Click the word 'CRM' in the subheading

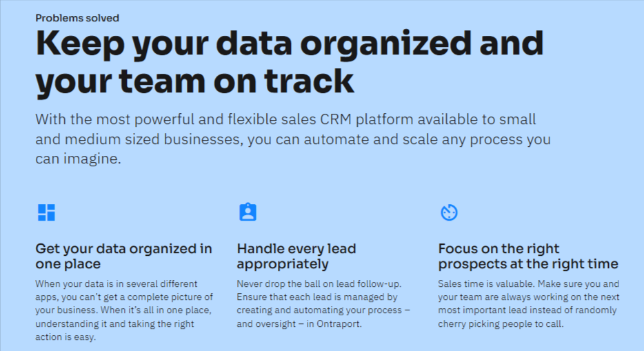point(336,119)
